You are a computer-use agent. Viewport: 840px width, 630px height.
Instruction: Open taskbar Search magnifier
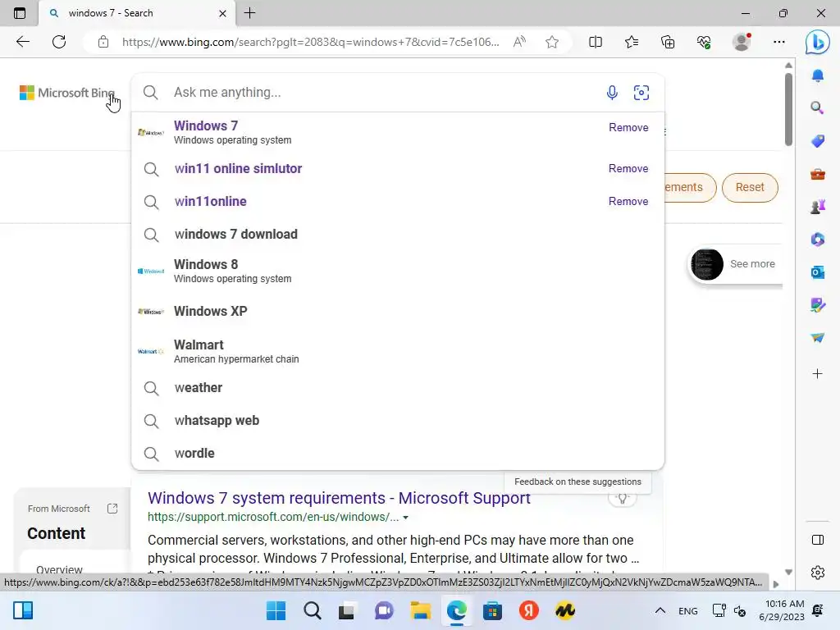(x=313, y=610)
